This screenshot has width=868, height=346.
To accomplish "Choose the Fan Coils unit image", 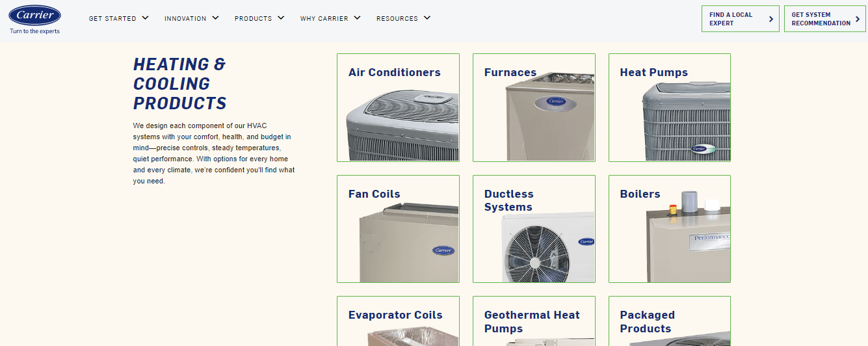I will [x=409, y=243].
